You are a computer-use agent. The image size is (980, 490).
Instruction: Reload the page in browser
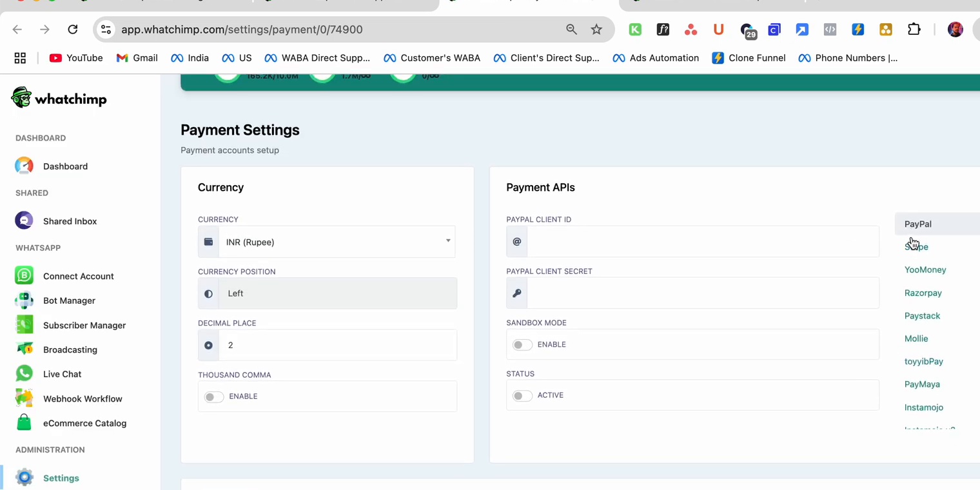(73, 29)
